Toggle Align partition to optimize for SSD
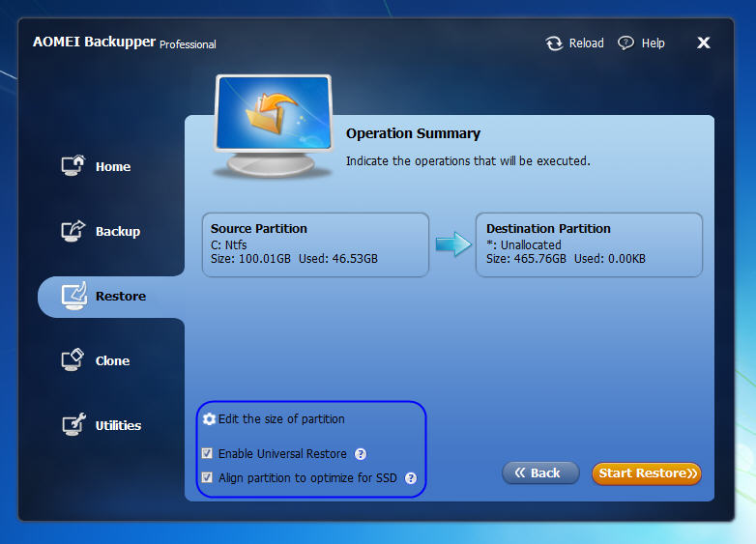This screenshot has height=544, width=756. (207, 477)
